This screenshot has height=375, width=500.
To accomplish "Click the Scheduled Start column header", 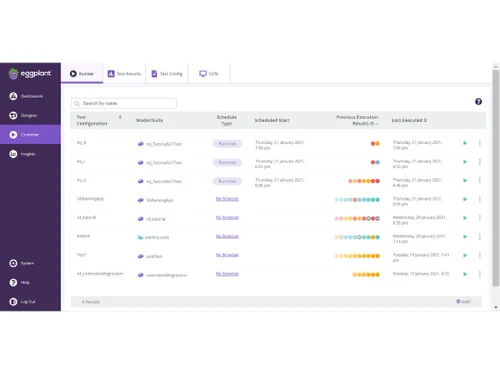I will click(x=272, y=120).
